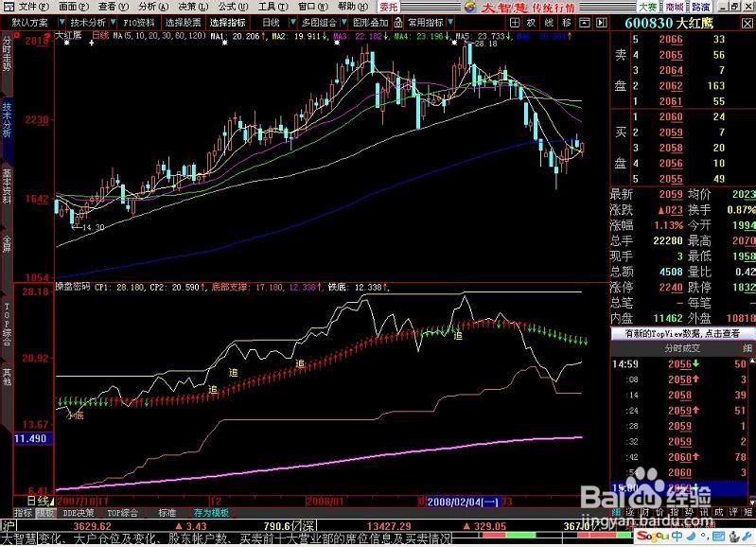756x547 pixels.
Task: Open the 决策 menu
Action: point(192,7)
